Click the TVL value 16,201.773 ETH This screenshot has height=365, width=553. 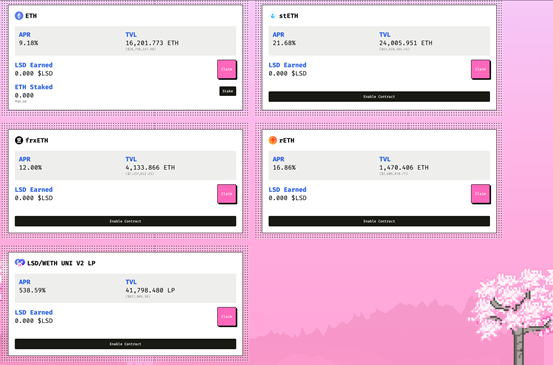152,43
